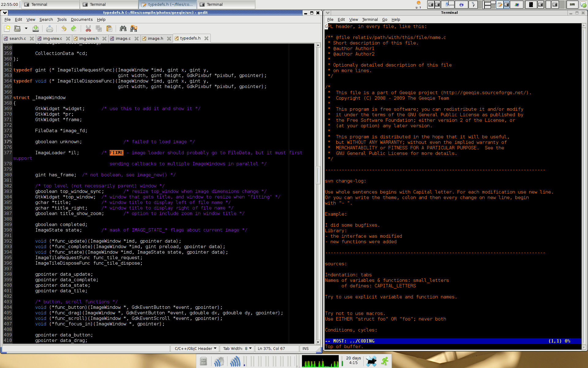Screen dimensions: 588x368
Task: Switch to the image.h tab
Action: click(155, 38)
